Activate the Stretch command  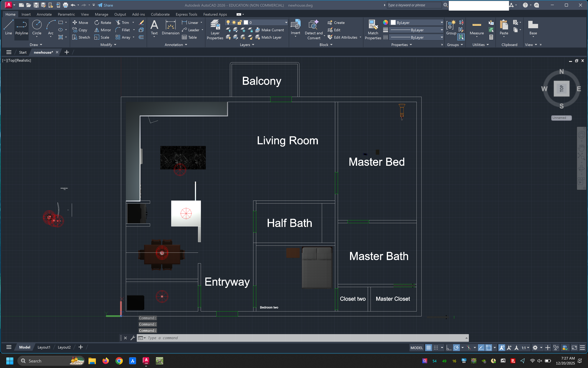81,37
